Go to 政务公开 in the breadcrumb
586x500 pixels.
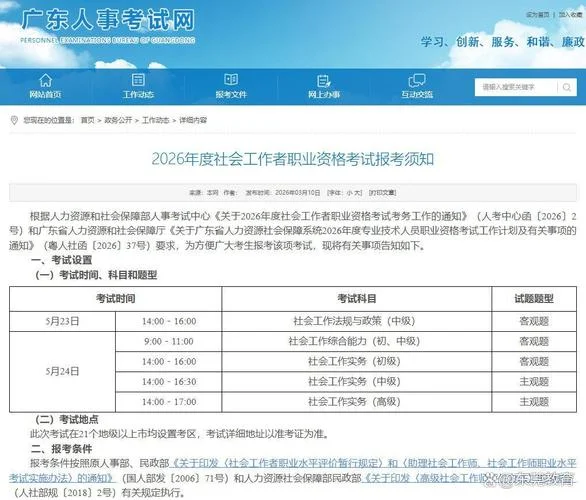[x=118, y=120]
